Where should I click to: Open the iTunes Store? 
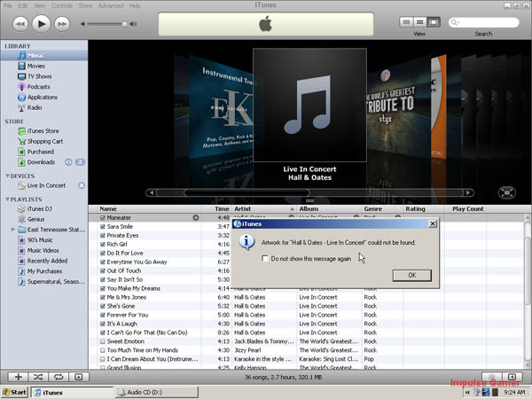[x=43, y=130]
